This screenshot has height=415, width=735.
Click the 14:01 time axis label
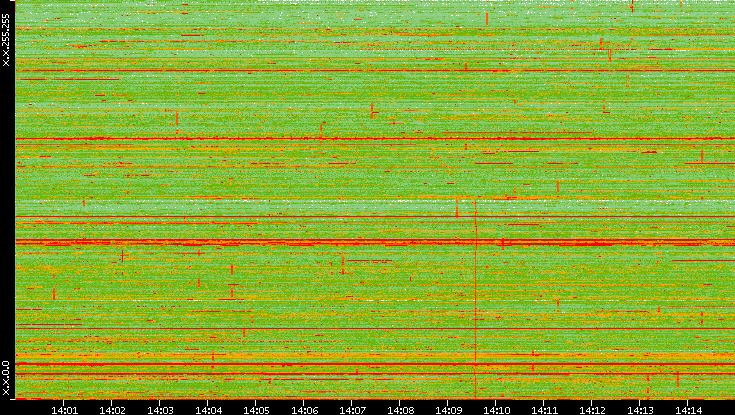[x=64, y=409]
